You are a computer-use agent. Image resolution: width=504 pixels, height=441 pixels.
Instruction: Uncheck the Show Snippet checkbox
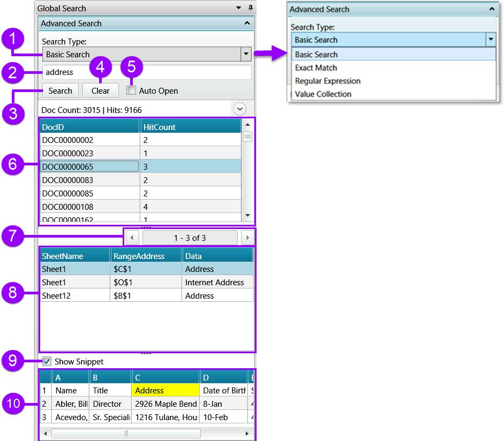click(x=47, y=361)
